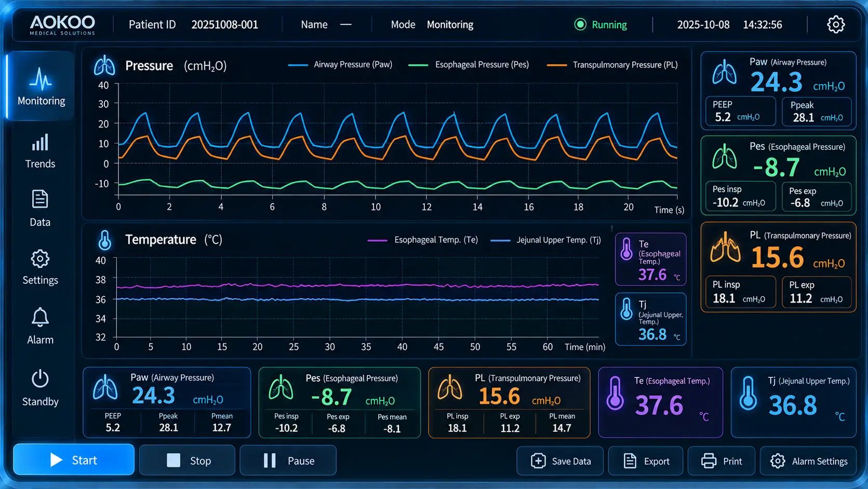Click the Esophageal Pressure (Pes) legend entry

[469, 64]
